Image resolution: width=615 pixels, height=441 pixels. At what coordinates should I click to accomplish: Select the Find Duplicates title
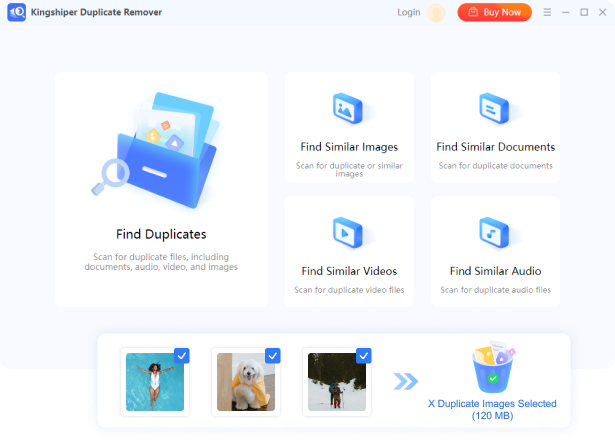click(161, 234)
